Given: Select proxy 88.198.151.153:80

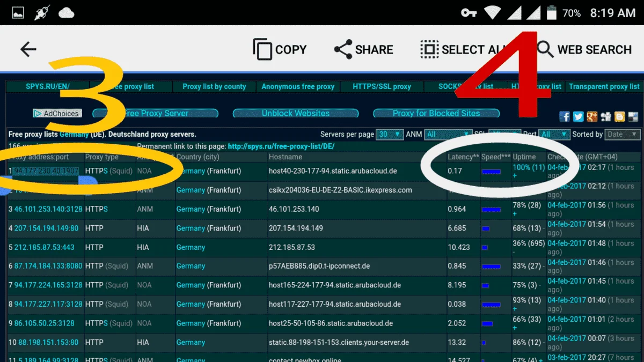Looking at the screenshot, I should pos(48,342).
